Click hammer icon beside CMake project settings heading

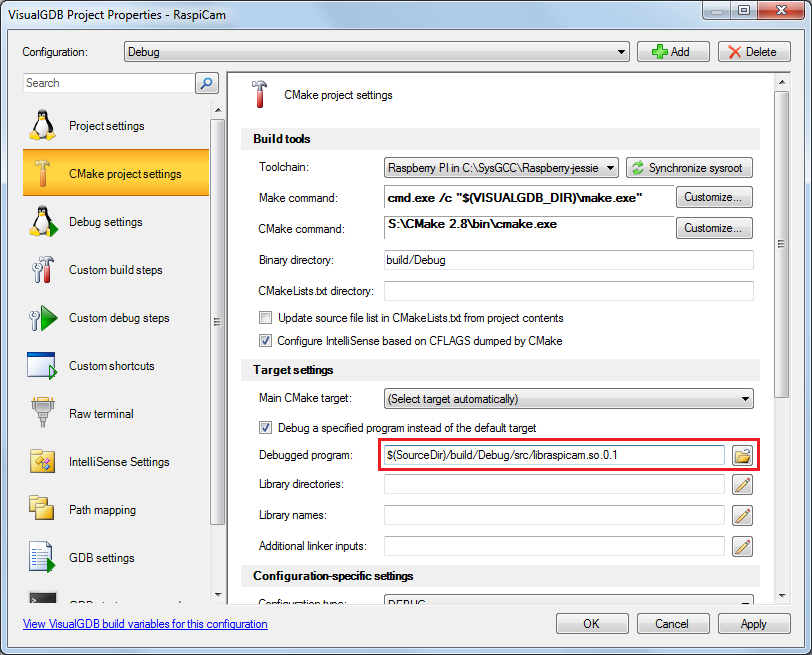coord(259,94)
